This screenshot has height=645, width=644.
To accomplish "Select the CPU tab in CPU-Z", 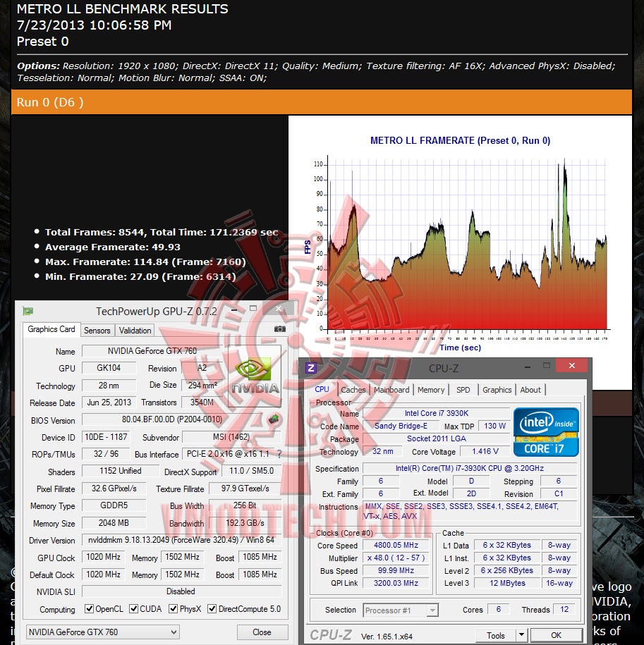I will coord(322,389).
